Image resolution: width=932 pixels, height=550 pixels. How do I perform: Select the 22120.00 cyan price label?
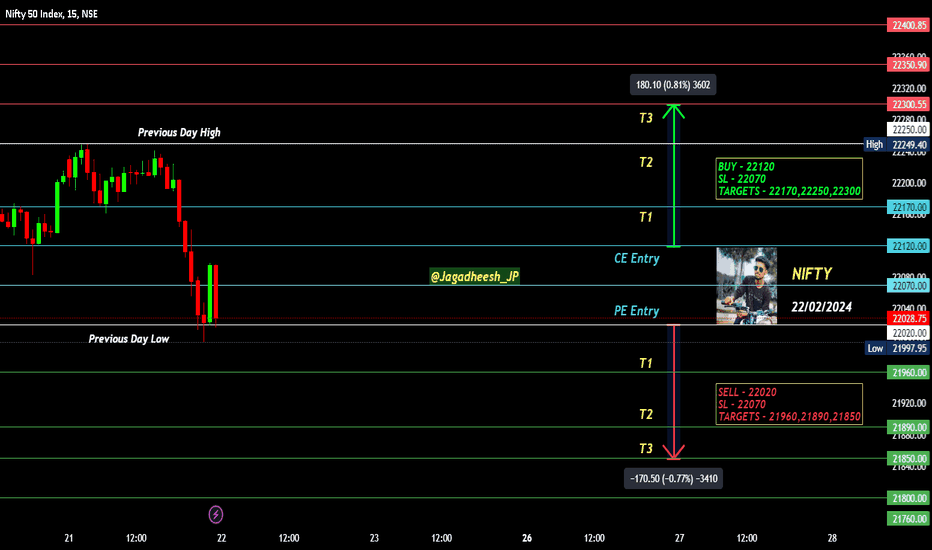pyautogui.click(x=909, y=246)
